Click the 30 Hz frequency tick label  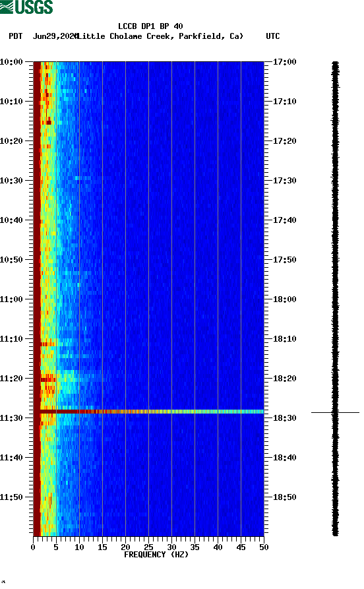coord(171,547)
